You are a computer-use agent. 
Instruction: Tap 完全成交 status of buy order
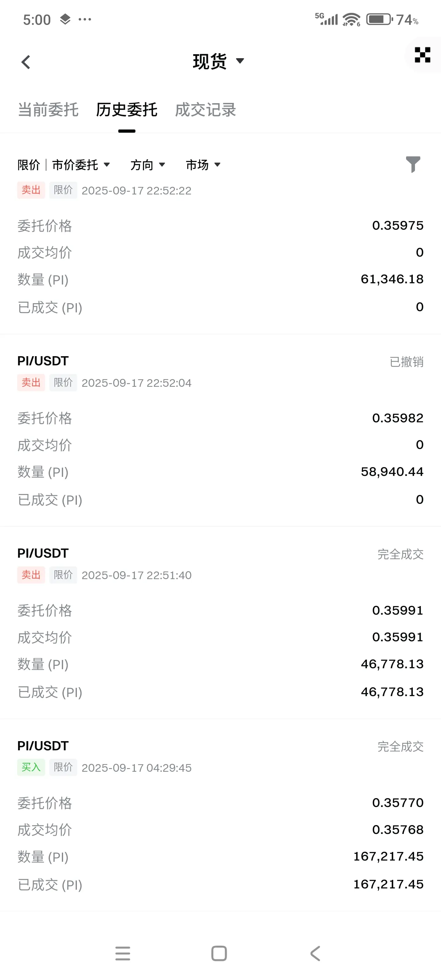pyautogui.click(x=400, y=746)
